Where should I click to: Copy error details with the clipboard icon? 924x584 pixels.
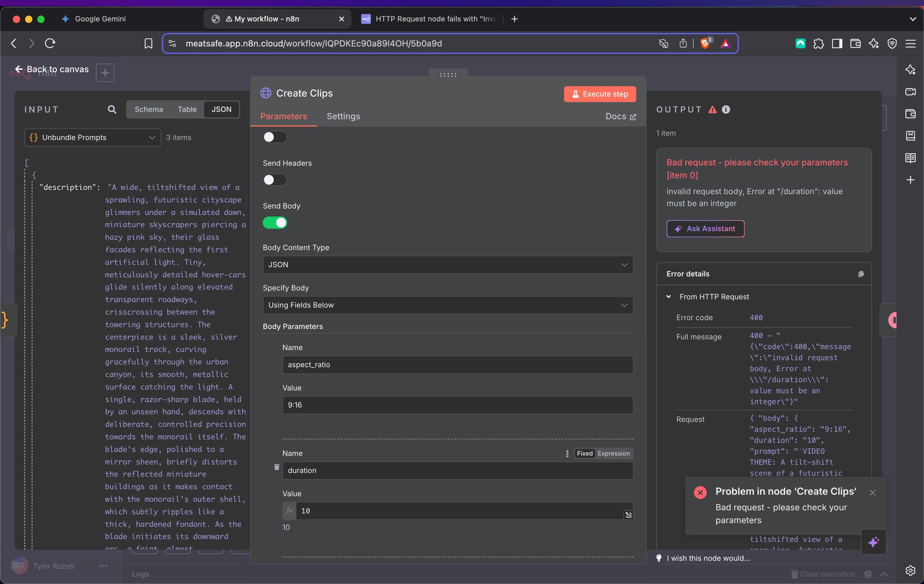click(861, 274)
